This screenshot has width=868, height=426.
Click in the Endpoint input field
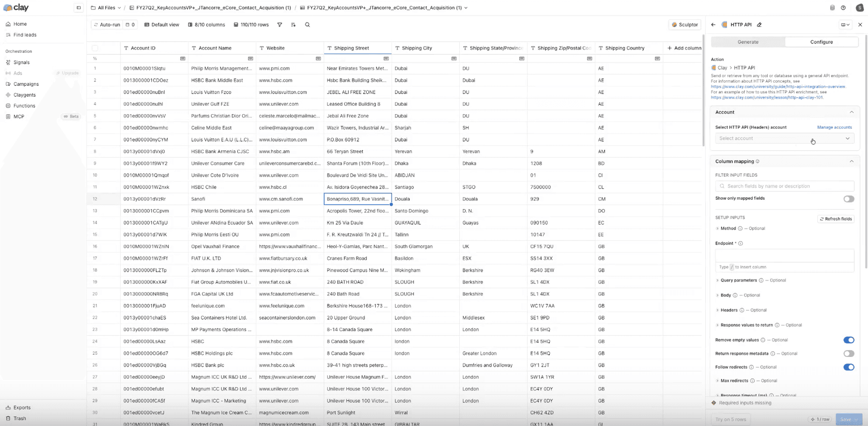click(784, 256)
